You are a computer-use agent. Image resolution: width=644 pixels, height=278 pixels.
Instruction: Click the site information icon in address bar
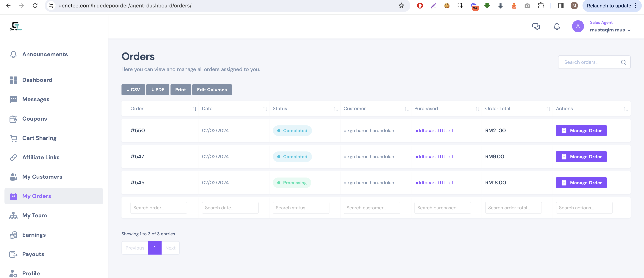pyautogui.click(x=51, y=6)
